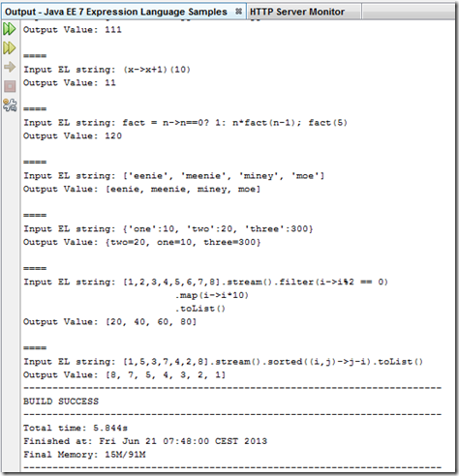Click the 'Finished at: Fri Jun 21' line
This screenshot has width=459, height=476.
[x=145, y=441]
